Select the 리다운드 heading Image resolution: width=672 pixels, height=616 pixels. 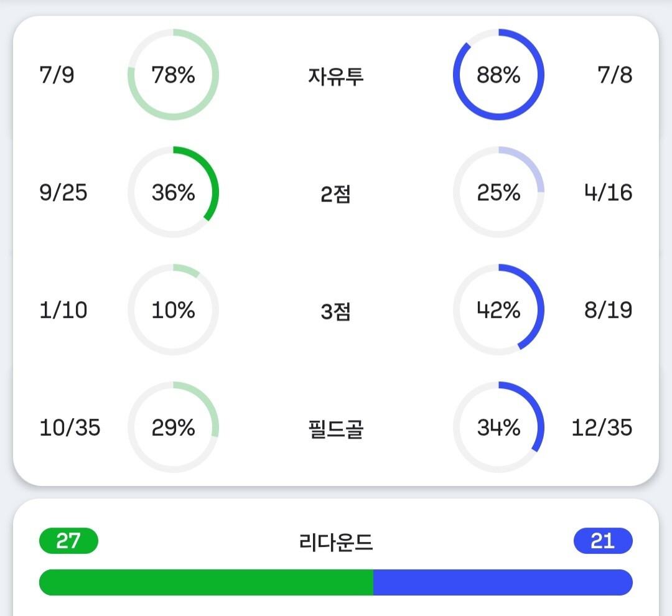pos(336,542)
